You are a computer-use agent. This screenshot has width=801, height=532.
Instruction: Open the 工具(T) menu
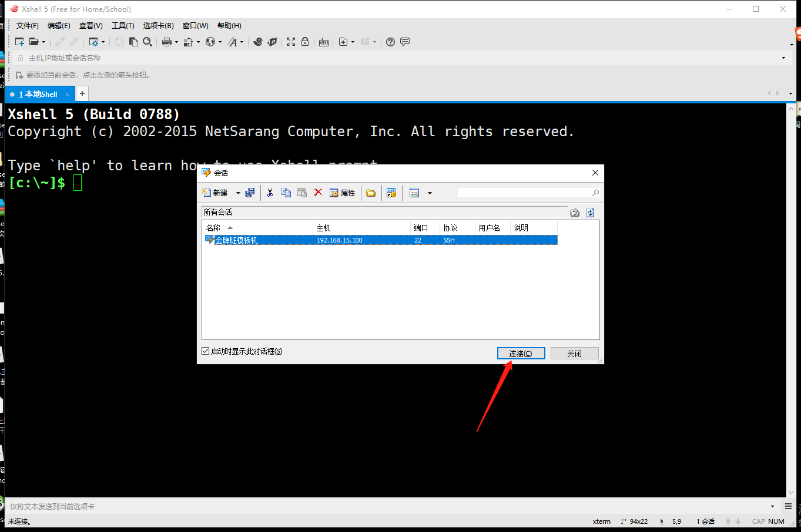[x=123, y=25]
